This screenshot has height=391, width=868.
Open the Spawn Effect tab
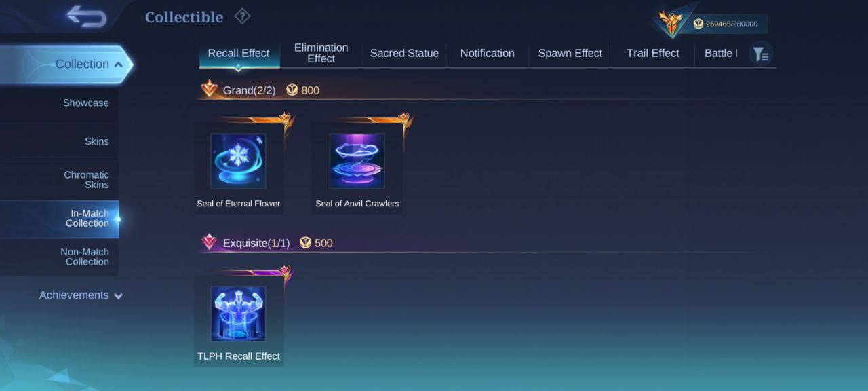click(x=570, y=53)
